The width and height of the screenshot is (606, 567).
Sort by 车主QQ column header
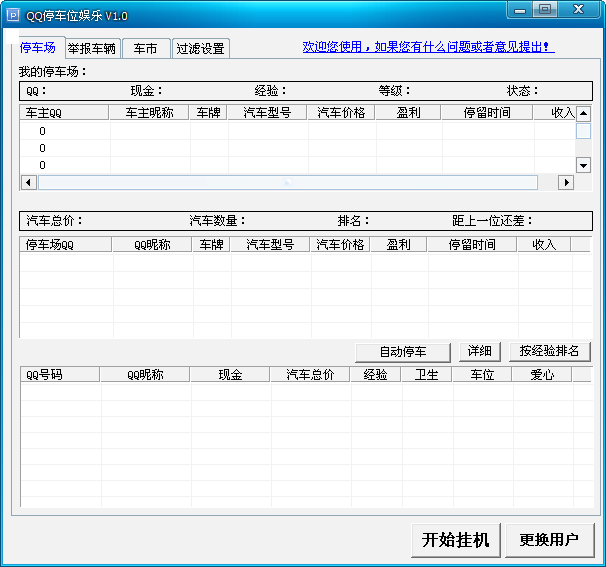click(64, 112)
